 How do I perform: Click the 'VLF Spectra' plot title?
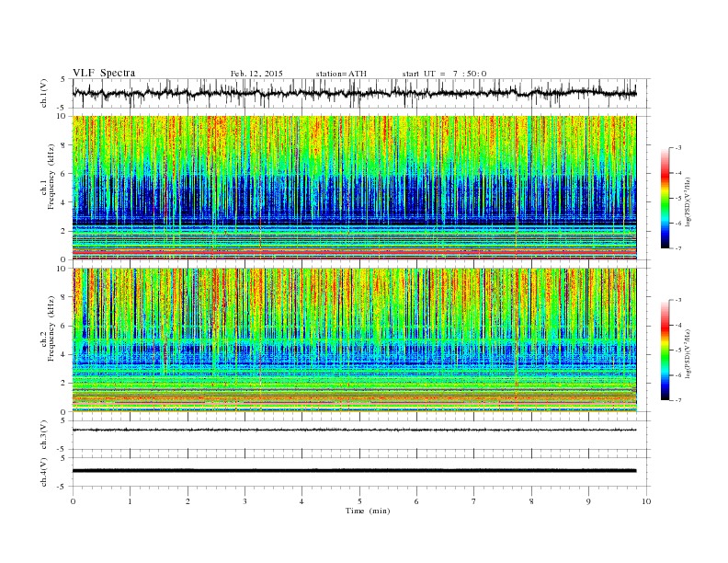click(104, 73)
